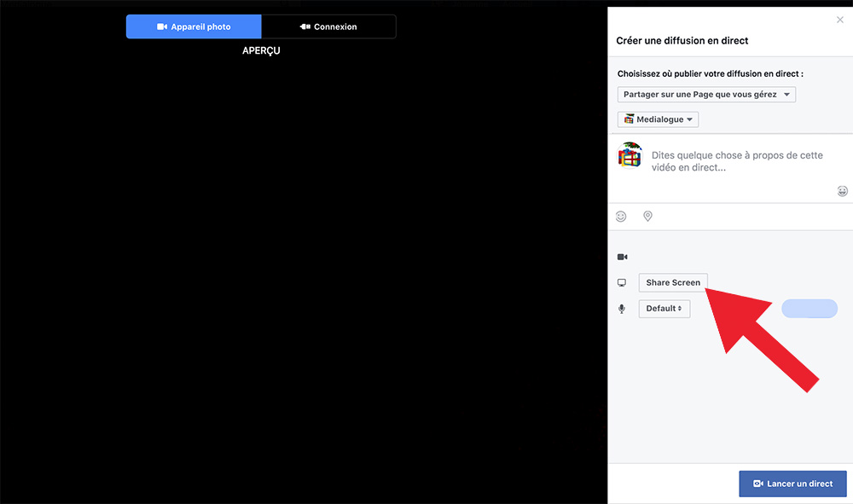Image resolution: width=853 pixels, height=504 pixels.
Task: Open the Connexion tab
Action: pos(328,26)
